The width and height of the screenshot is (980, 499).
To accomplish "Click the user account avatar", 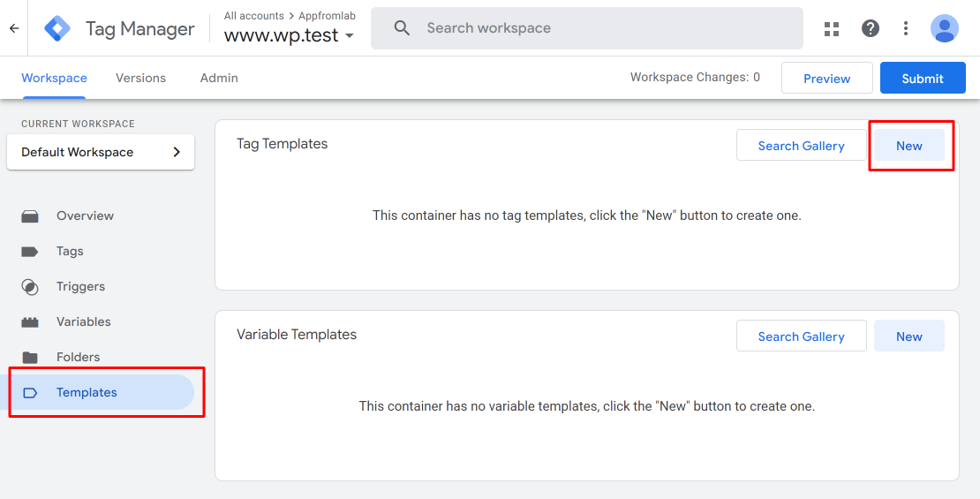I will 945,28.
